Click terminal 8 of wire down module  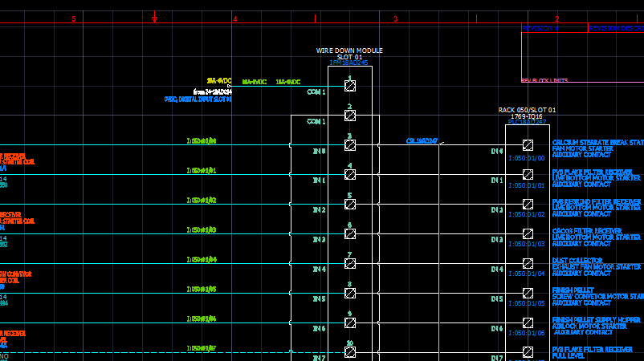coord(350,294)
